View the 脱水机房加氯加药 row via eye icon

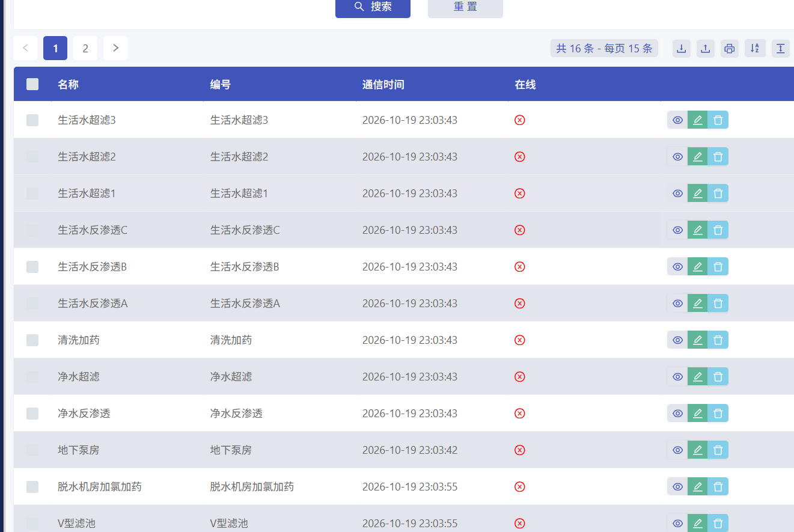tap(677, 487)
